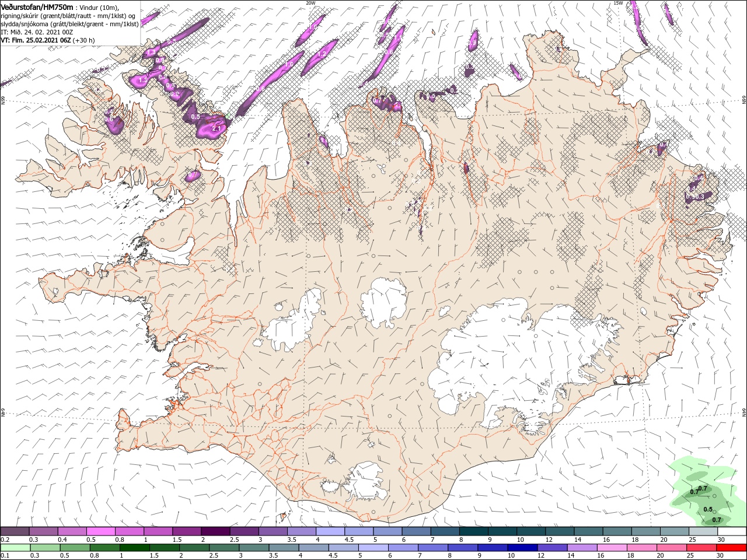Click the round Hofsjökull glacier in central Iceland
The width and height of the screenshot is (747, 560).
(383, 302)
